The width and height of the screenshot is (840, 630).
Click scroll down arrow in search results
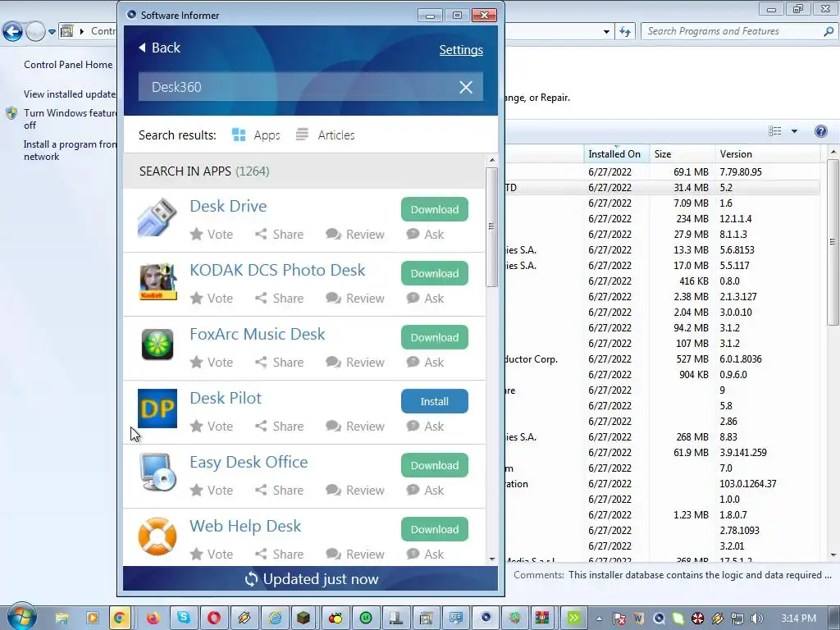(492, 559)
